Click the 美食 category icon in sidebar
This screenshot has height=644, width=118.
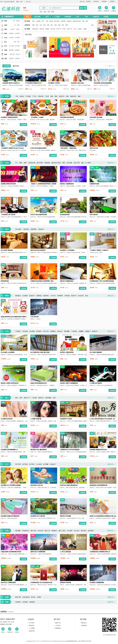pos(2,21)
